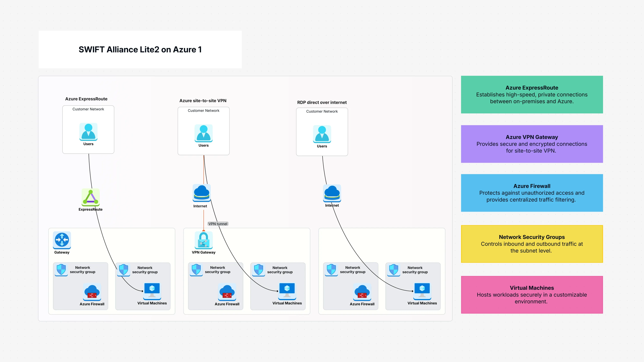
Task: Click the Network Security Groups legend entry
Action: [532, 244]
